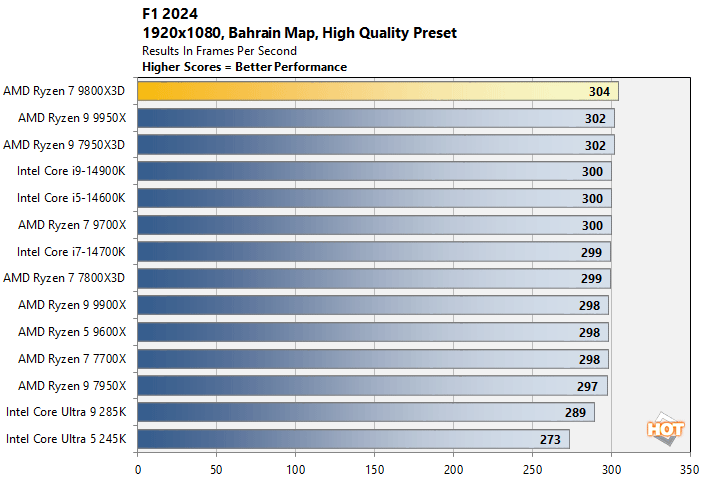Select the 'AMD Ryzen 9 9900X' label
This screenshot has width=708, height=480.
coord(72,305)
